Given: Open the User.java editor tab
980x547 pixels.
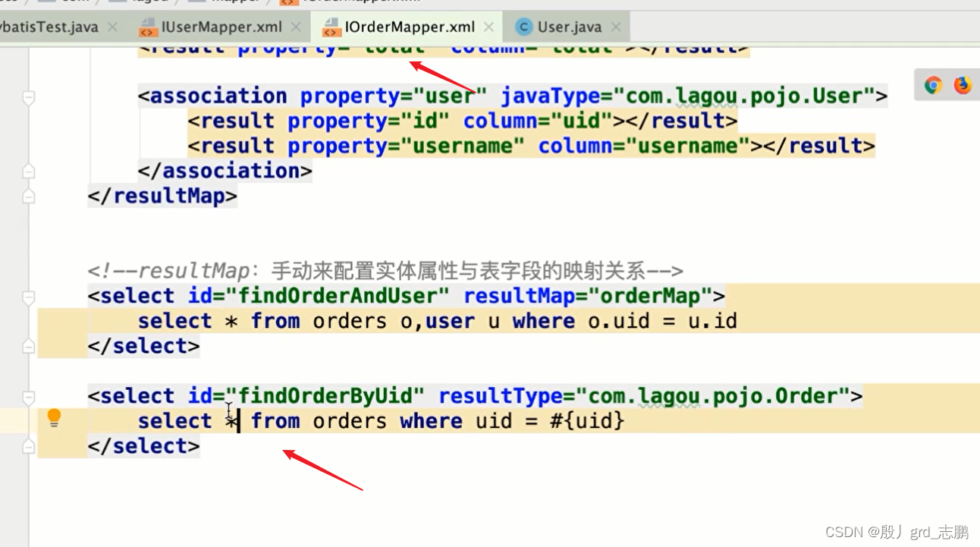Looking at the screenshot, I should (x=569, y=27).
